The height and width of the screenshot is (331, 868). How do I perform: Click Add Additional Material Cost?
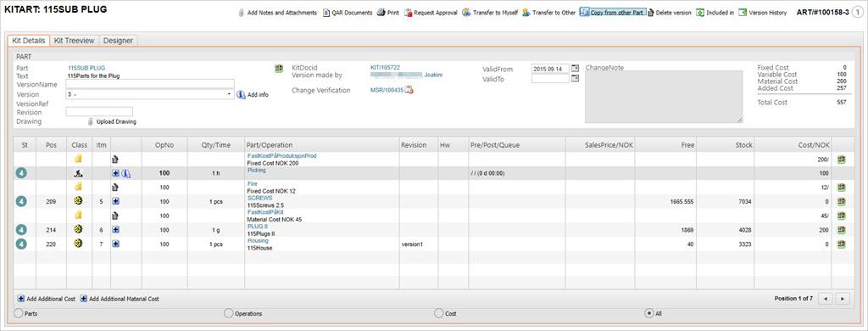pyautogui.click(x=120, y=299)
